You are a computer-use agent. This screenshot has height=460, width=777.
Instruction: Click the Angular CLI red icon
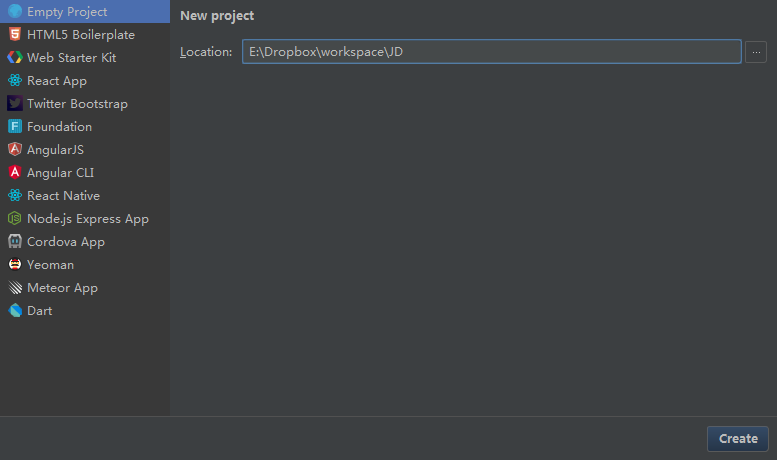15,172
